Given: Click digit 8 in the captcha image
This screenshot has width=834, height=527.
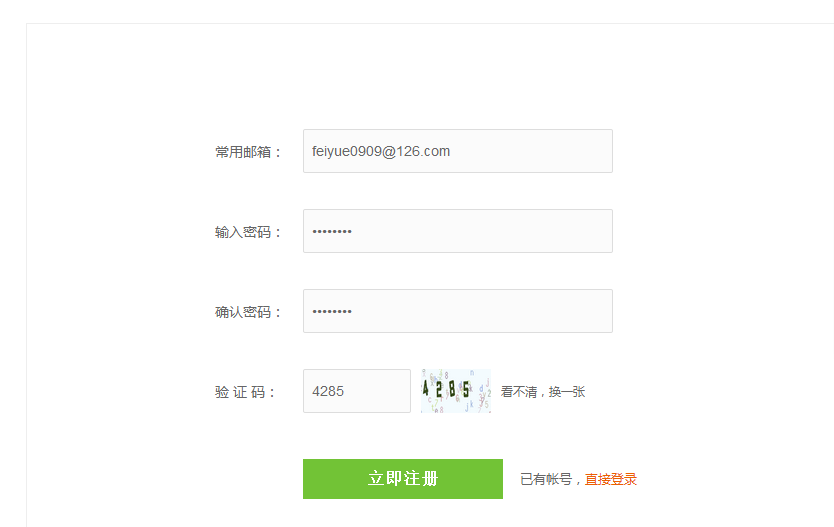Looking at the screenshot, I should coord(453,388).
